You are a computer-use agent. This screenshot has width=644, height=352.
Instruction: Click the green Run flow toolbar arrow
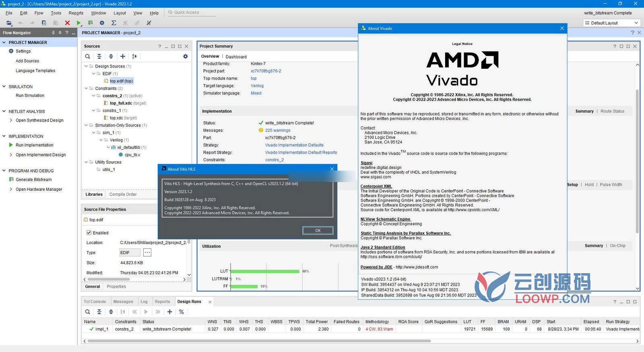(x=79, y=23)
